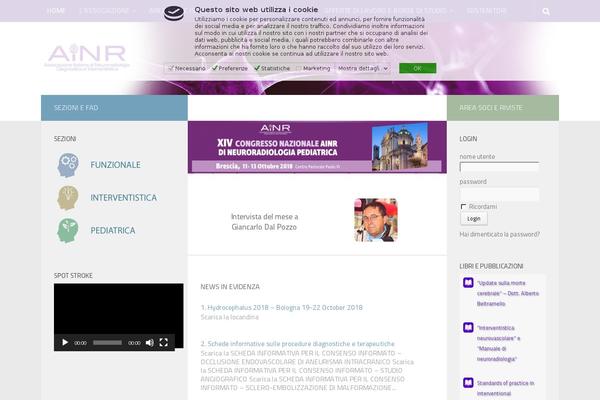Go to Home menu item
Viewport: 600px width, 400px height.
(55, 11)
